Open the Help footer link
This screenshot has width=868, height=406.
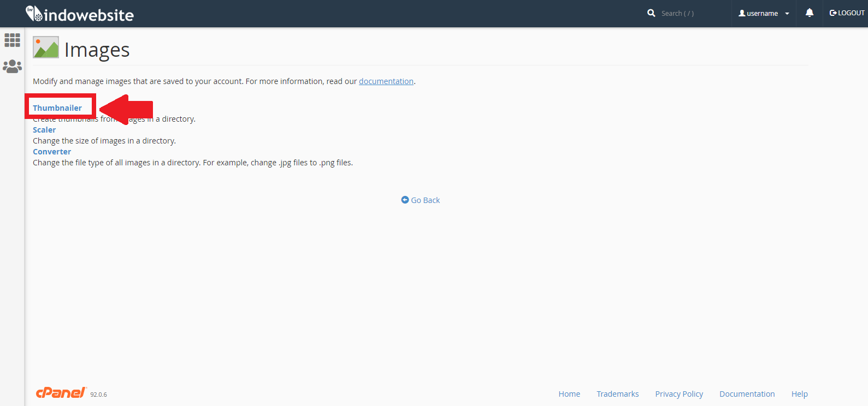[x=800, y=394]
